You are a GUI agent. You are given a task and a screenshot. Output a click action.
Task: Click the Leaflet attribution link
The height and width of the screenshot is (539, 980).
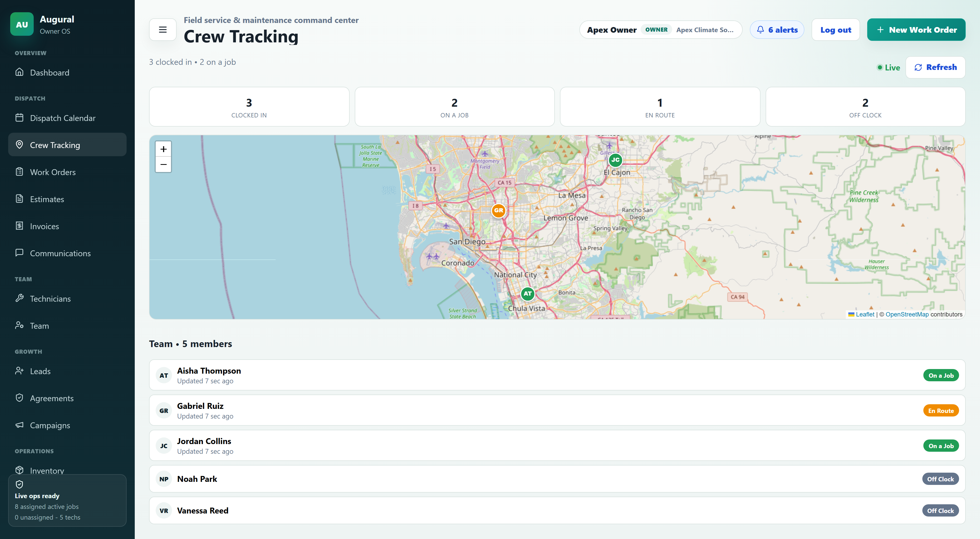click(x=865, y=314)
